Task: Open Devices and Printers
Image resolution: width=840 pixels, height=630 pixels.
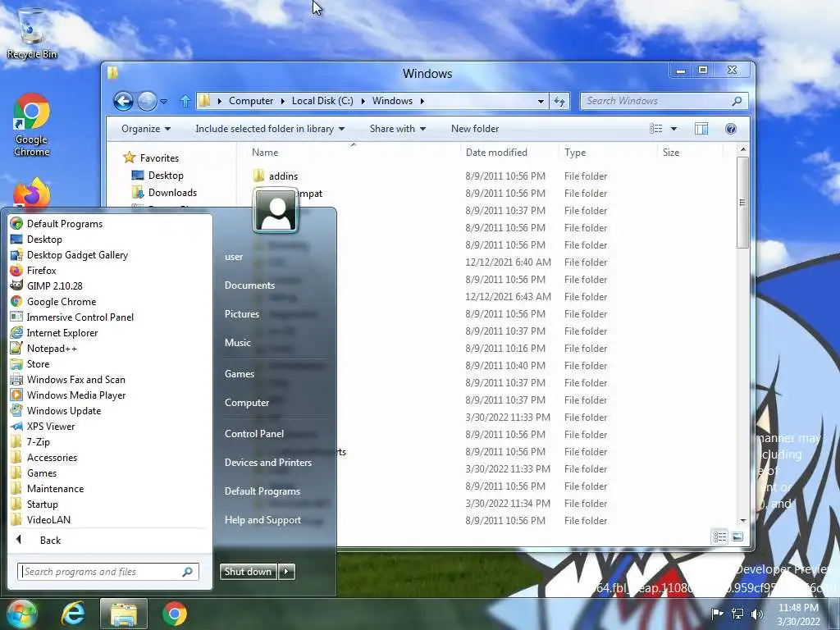Action: click(x=268, y=463)
